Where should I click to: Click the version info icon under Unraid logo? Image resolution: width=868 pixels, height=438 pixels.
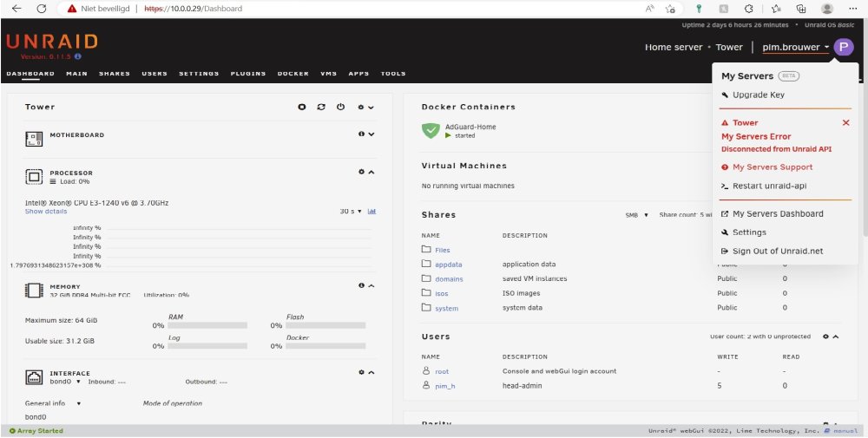point(78,56)
